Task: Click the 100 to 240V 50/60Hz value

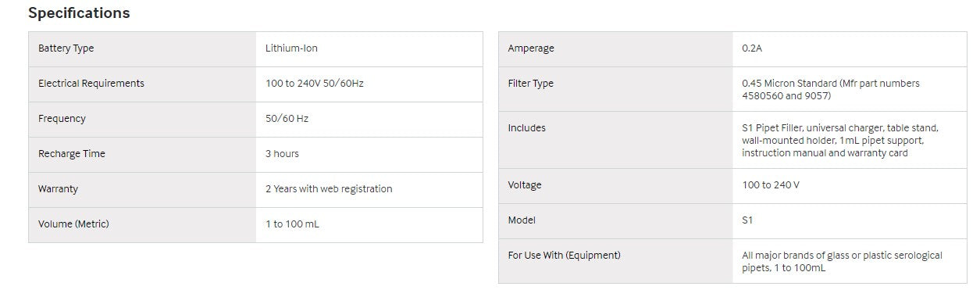Action: click(315, 84)
